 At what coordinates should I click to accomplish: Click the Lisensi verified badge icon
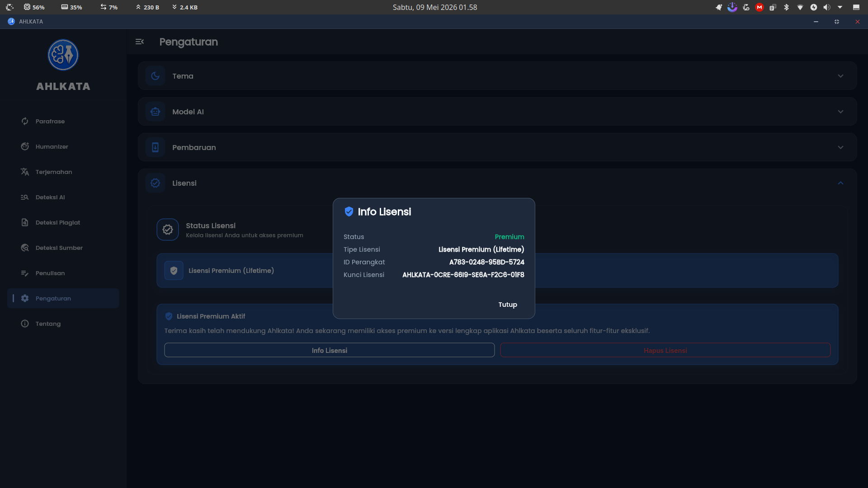click(155, 183)
